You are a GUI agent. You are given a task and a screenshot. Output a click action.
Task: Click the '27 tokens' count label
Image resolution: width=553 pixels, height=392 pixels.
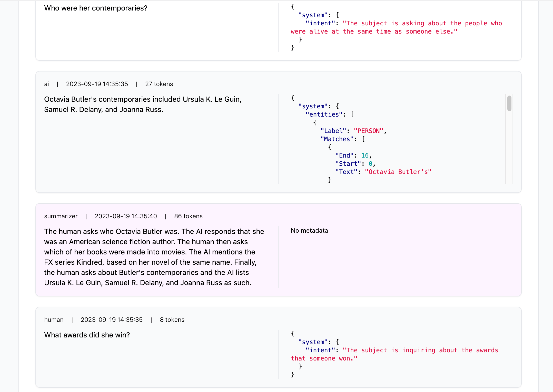[159, 84]
